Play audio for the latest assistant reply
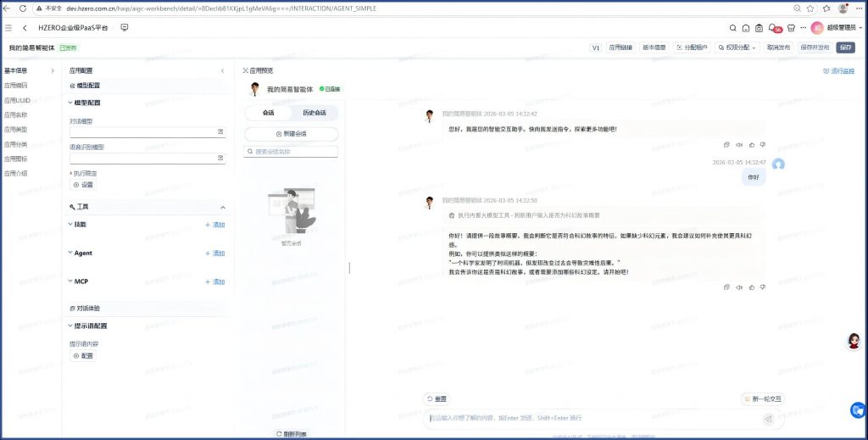The image size is (868, 440). point(739,287)
